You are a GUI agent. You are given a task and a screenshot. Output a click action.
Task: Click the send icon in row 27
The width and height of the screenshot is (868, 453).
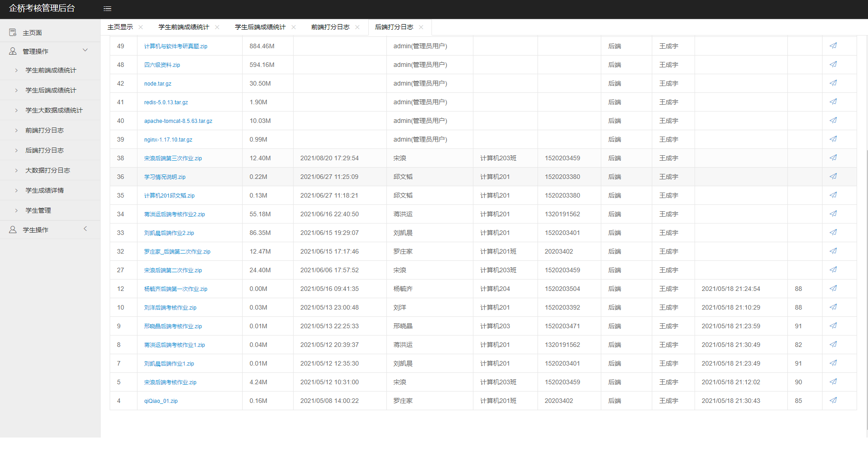(833, 270)
